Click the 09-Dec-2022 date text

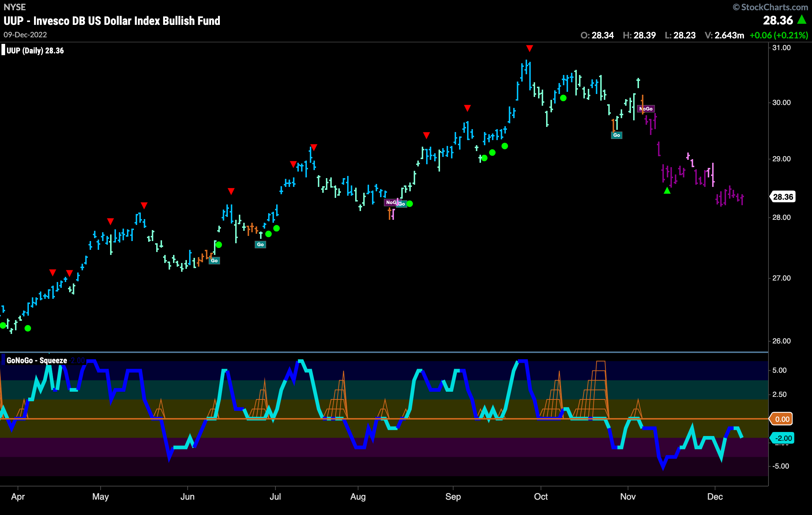(x=25, y=35)
